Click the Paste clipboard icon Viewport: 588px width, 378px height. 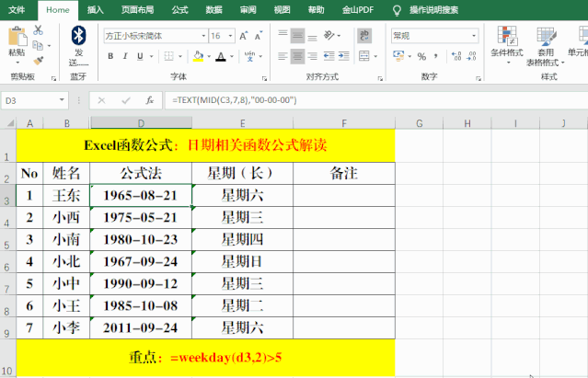(x=17, y=38)
